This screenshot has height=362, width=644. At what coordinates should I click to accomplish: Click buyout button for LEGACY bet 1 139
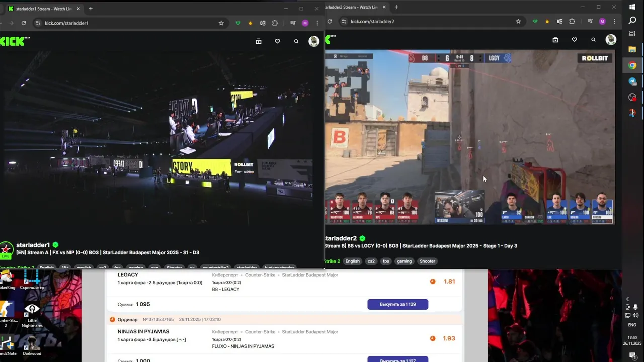click(397, 304)
